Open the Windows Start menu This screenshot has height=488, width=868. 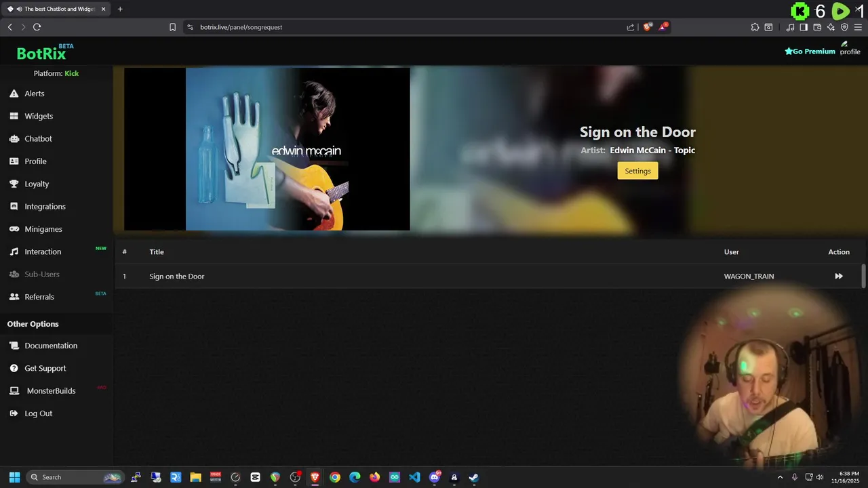(14, 477)
